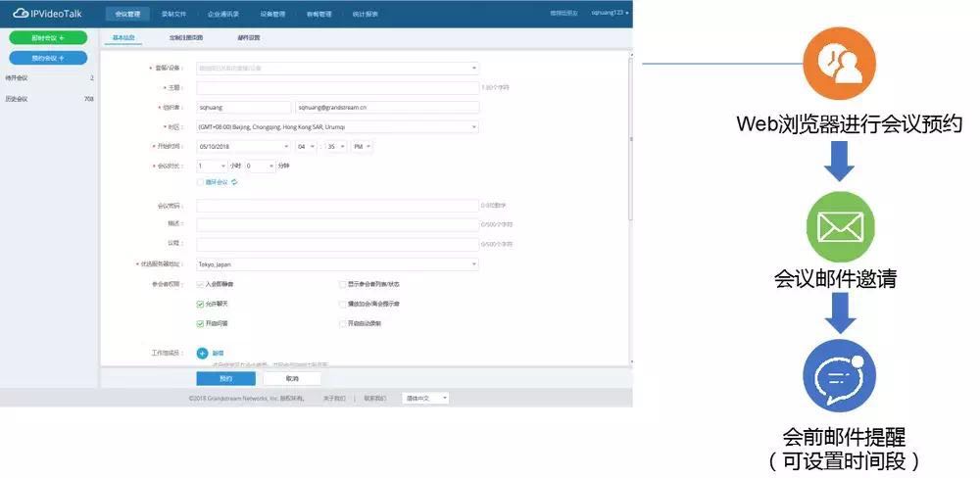
Task: Click the refresh icon beside 循环会议
Action: (234, 182)
